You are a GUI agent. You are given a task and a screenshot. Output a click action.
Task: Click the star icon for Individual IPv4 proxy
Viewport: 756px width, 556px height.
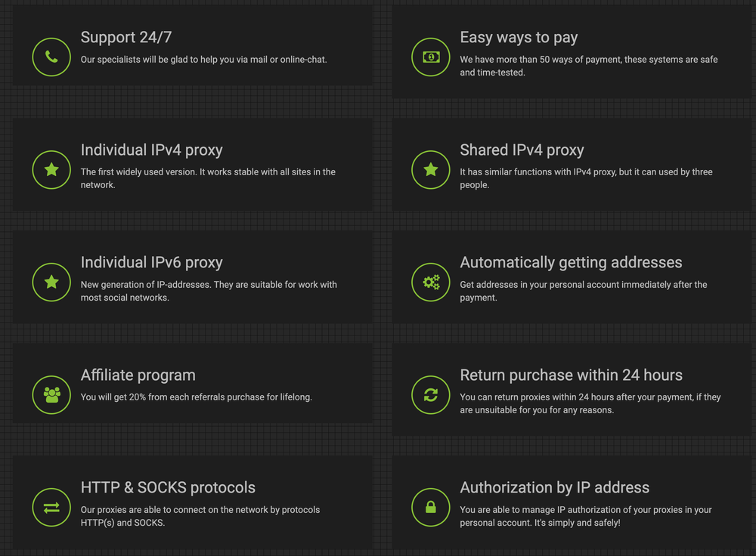click(x=51, y=170)
